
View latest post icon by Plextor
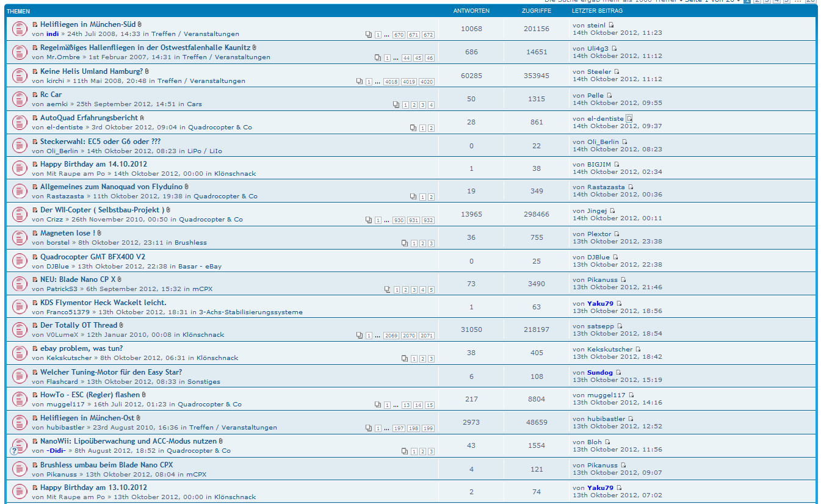point(617,234)
